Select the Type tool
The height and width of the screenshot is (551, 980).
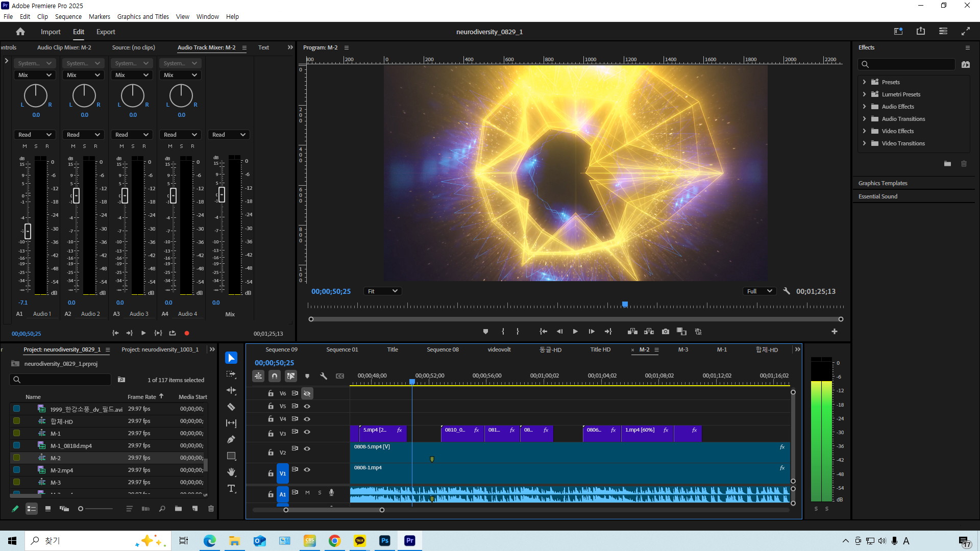(x=231, y=488)
